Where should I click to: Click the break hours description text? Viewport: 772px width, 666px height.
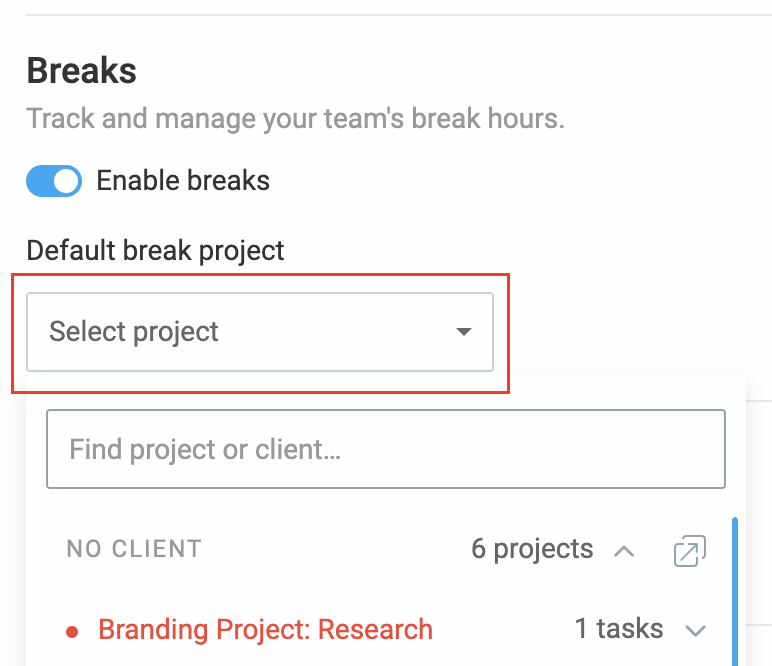(295, 119)
